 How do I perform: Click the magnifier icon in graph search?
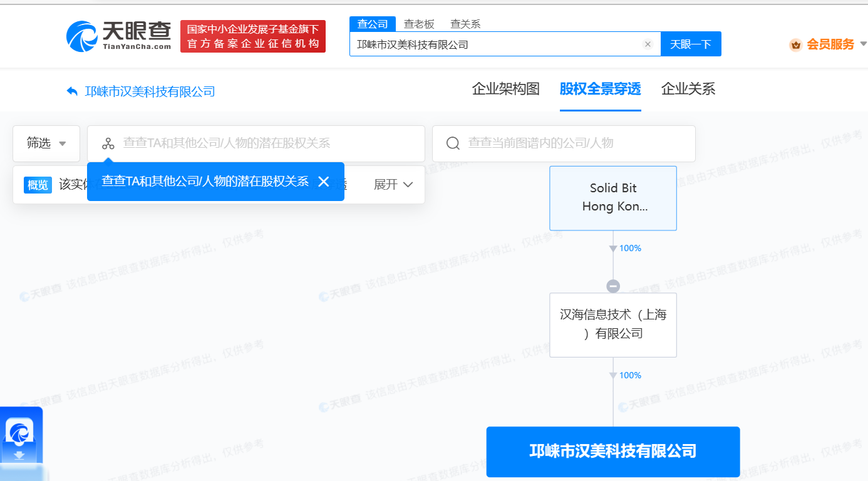tap(453, 143)
